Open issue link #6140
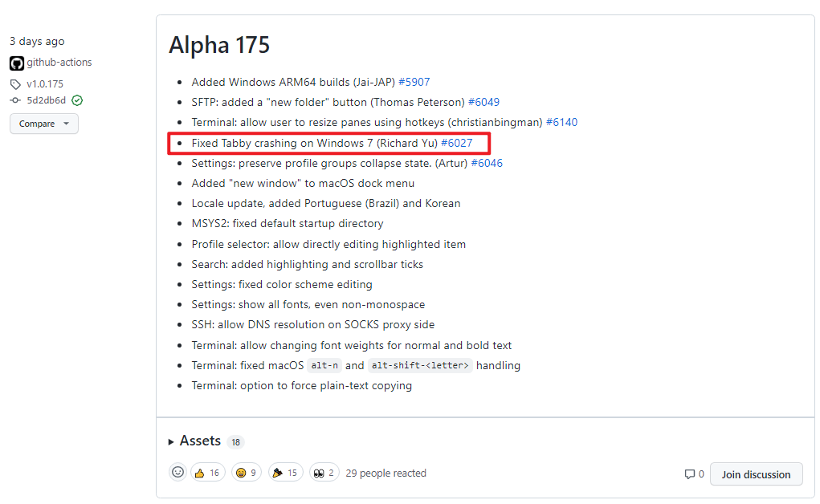The height and width of the screenshot is (504, 820). [561, 122]
